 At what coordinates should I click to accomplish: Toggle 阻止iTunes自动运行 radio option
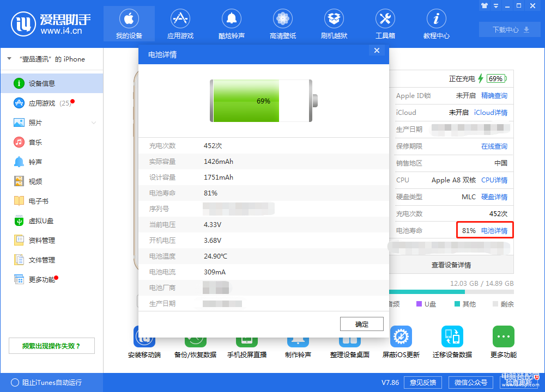click(x=15, y=382)
